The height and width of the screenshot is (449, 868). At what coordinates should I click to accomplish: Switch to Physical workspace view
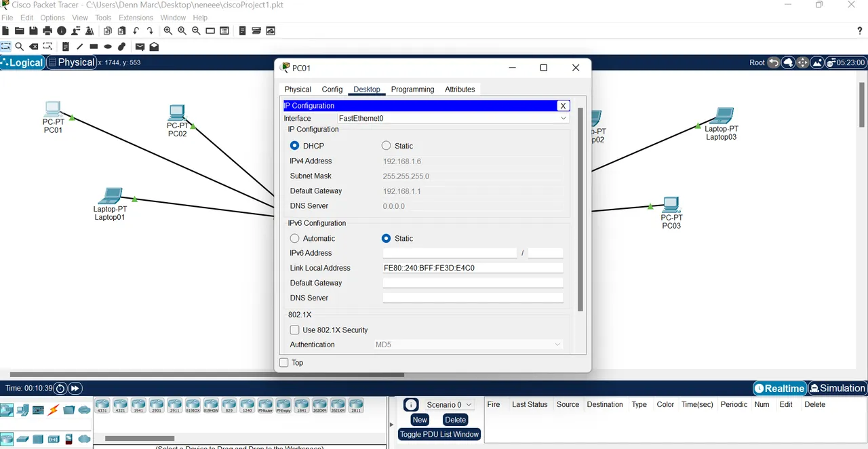pos(71,62)
